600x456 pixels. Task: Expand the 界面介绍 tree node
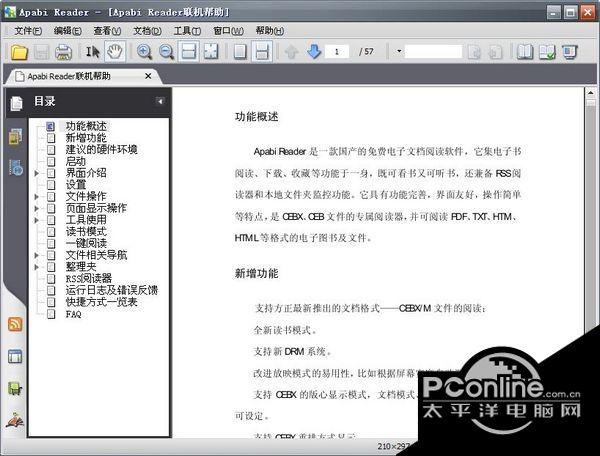tap(37, 173)
